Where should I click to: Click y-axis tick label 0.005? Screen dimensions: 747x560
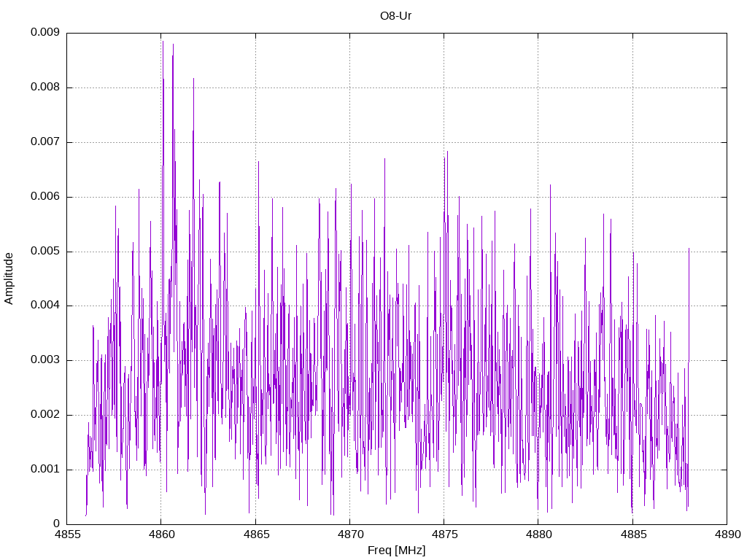[x=45, y=251]
